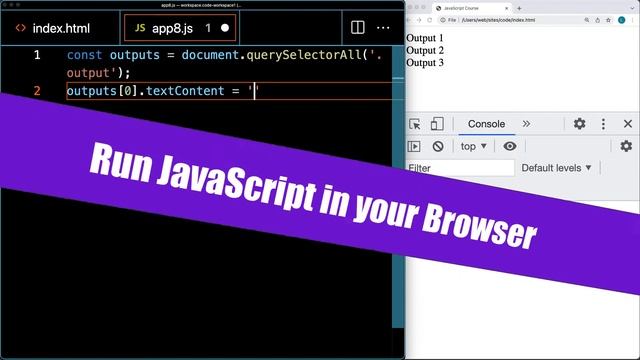This screenshot has width=640, height=360.
Task: Click the HTML file icon on index.html tab
Action: [20, 28]
